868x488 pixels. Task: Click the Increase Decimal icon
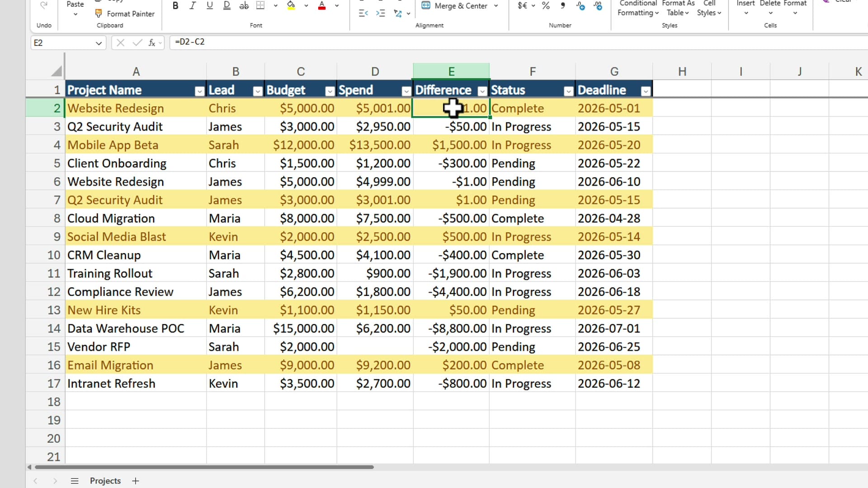tap(580, 6)
